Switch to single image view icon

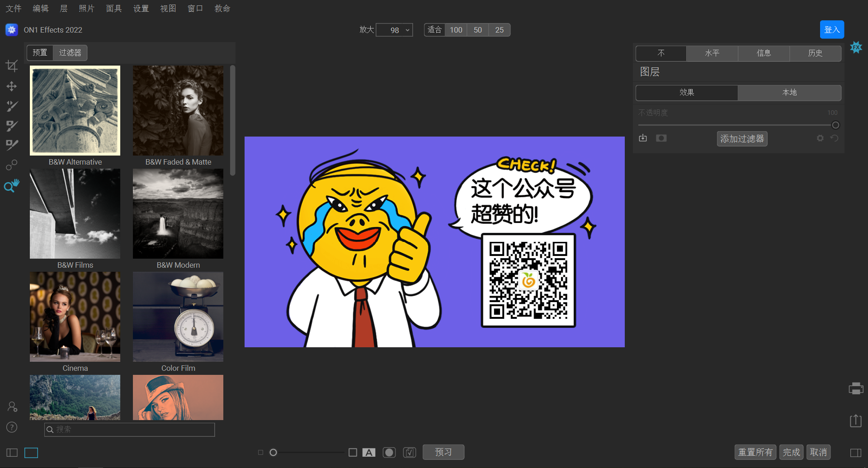point(31,453)
